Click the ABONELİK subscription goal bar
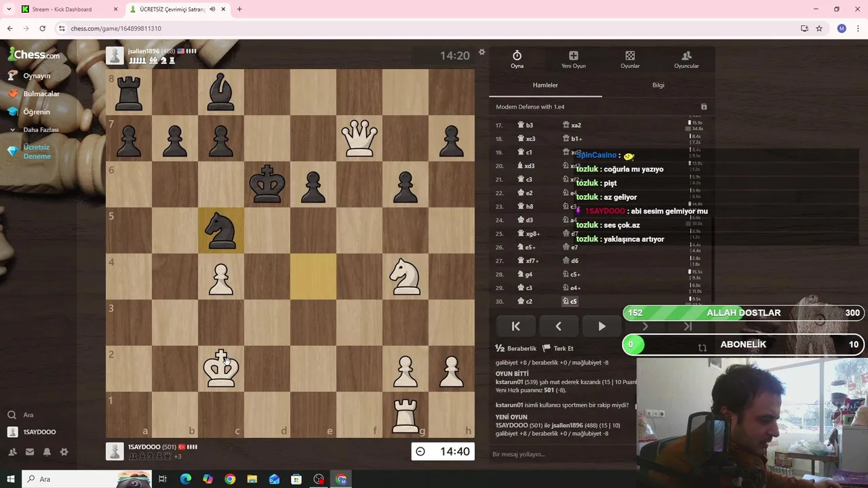Image resolution: width=868 pixels, height=488 pixels. (743, 344)
